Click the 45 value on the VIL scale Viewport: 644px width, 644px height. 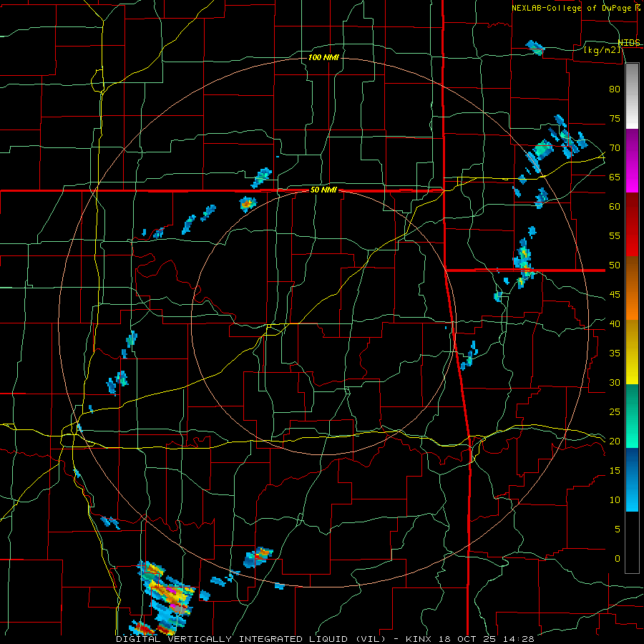tap(615, 295)
